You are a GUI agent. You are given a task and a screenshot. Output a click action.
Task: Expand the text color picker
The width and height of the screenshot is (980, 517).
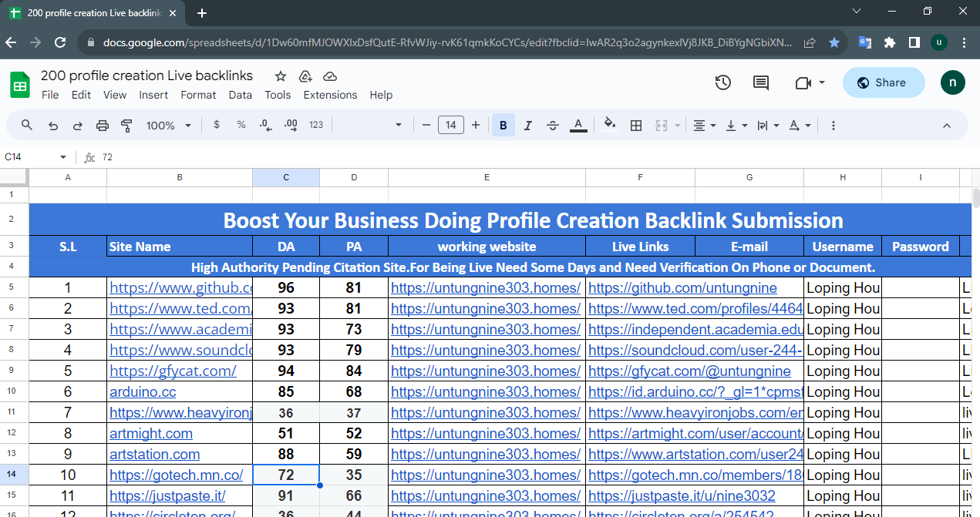(578, 125)
